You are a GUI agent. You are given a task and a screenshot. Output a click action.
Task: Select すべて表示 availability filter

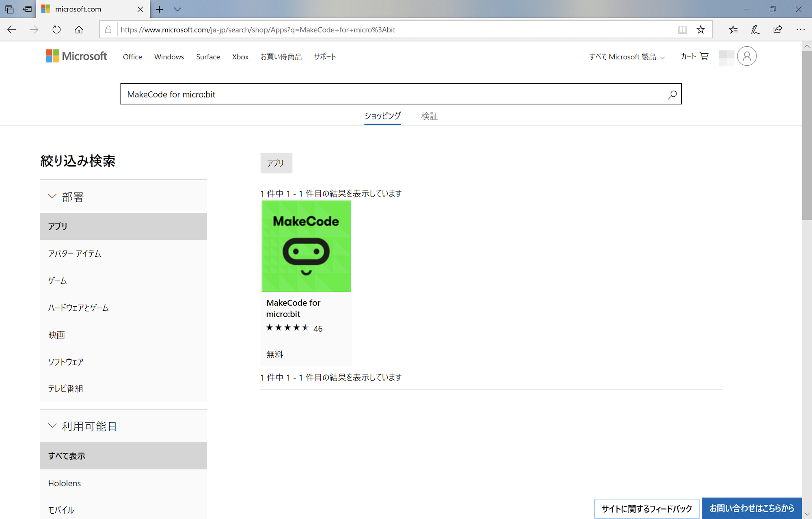pyautogui.click(x=123, y=456)
